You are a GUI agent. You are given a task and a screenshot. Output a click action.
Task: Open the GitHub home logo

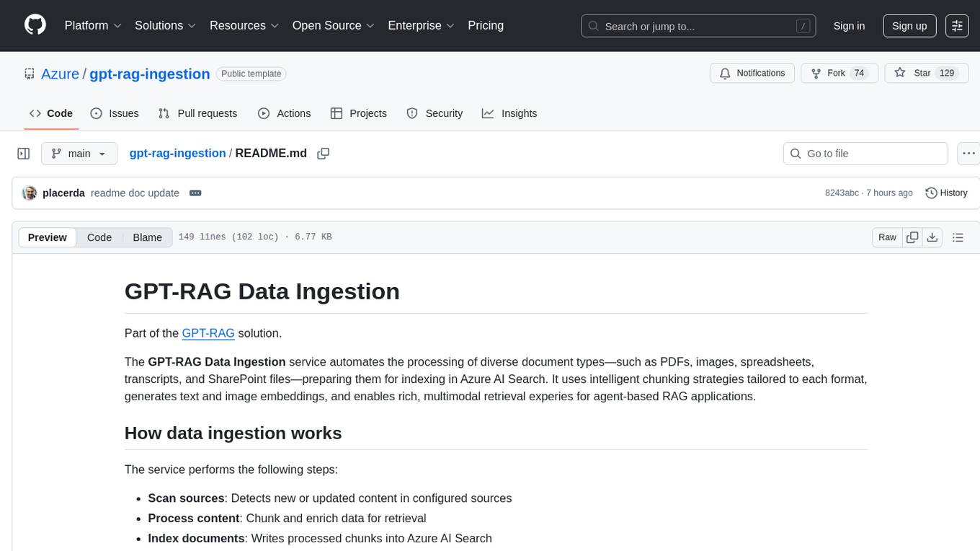(35, 25)
